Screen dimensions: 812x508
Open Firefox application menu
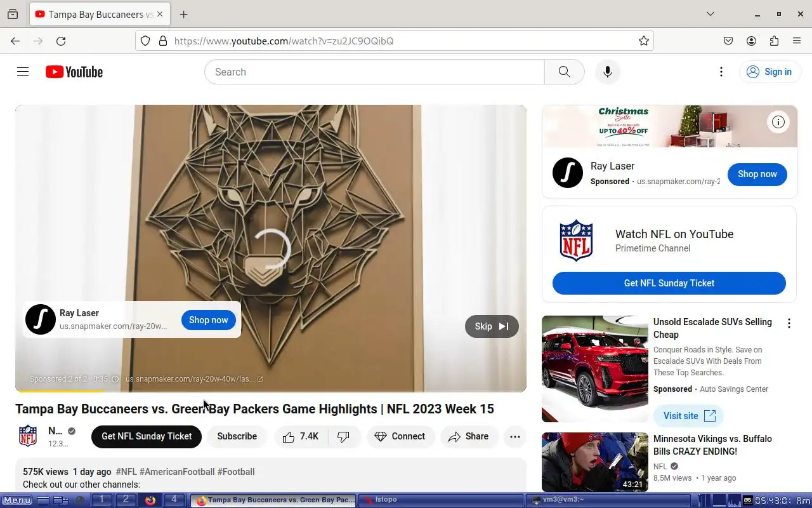(797, 41)
